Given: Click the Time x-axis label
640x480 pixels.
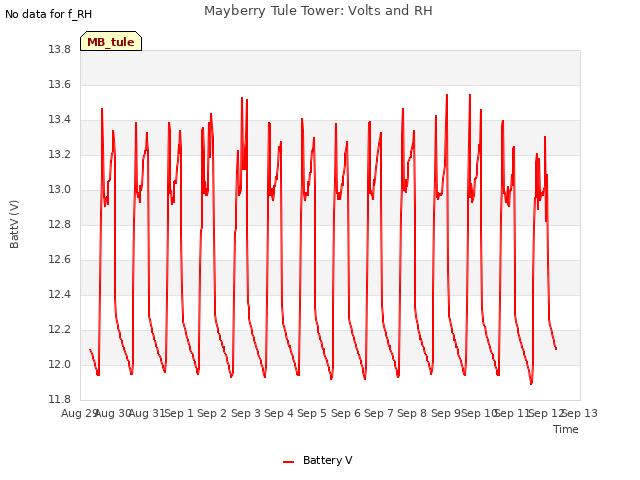Looking at the screenshot, I should click(x=566, y=429).
